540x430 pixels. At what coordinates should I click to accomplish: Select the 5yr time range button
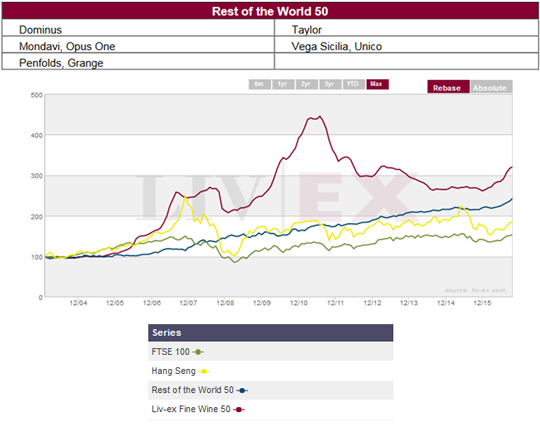coord(330,84)
